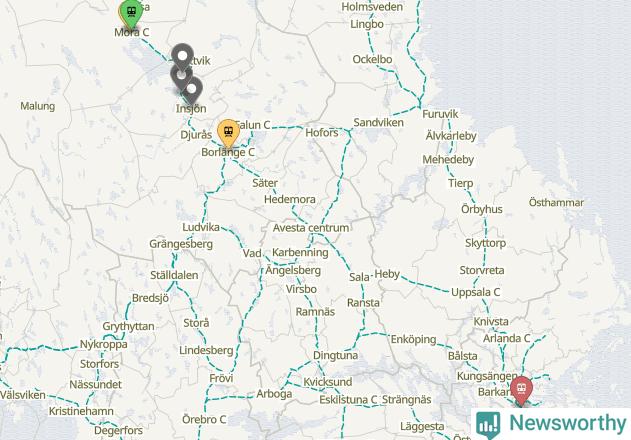This screenshot has width=631, height=440.
Task: Click the Uppsala C station label
Action: coord(476,292)
